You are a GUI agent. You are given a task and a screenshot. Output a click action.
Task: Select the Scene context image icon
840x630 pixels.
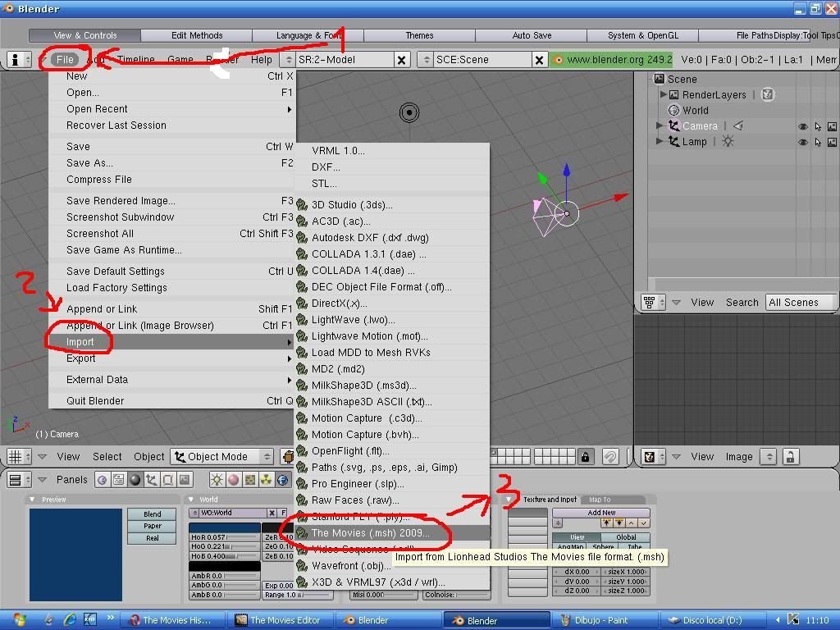[x=185, y=479]
